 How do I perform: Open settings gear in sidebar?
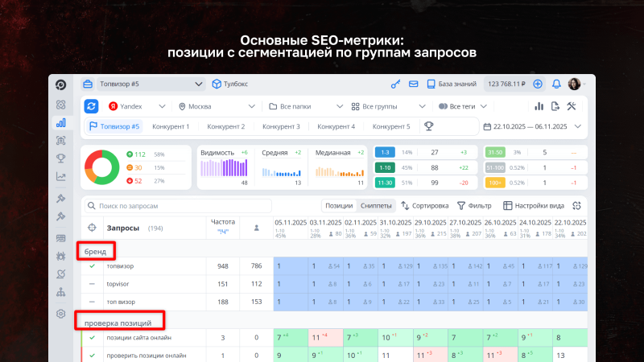(61, 314)
